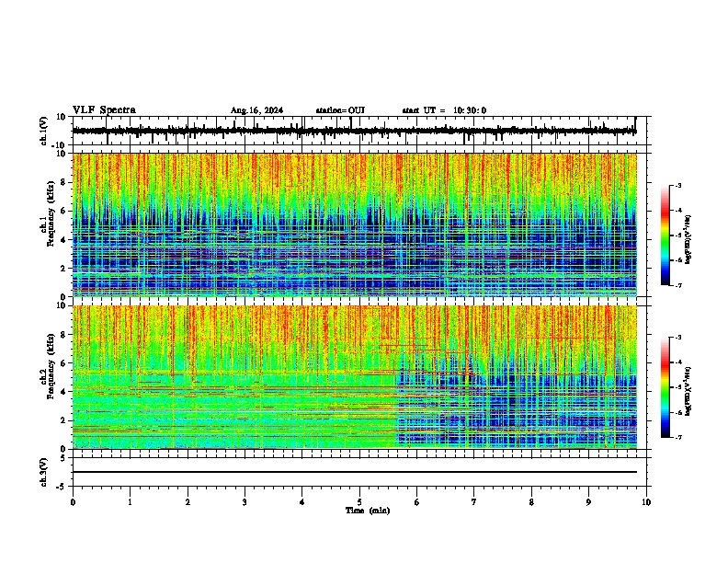Click time axis tick label '5'

tap(359, 502)
